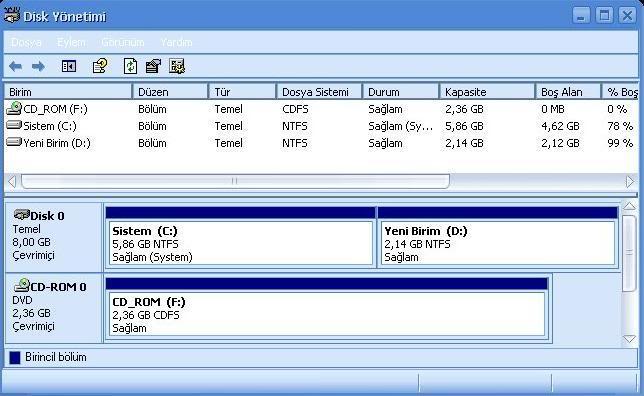Maximize the Disk Yönetimi window

[604, 16]
